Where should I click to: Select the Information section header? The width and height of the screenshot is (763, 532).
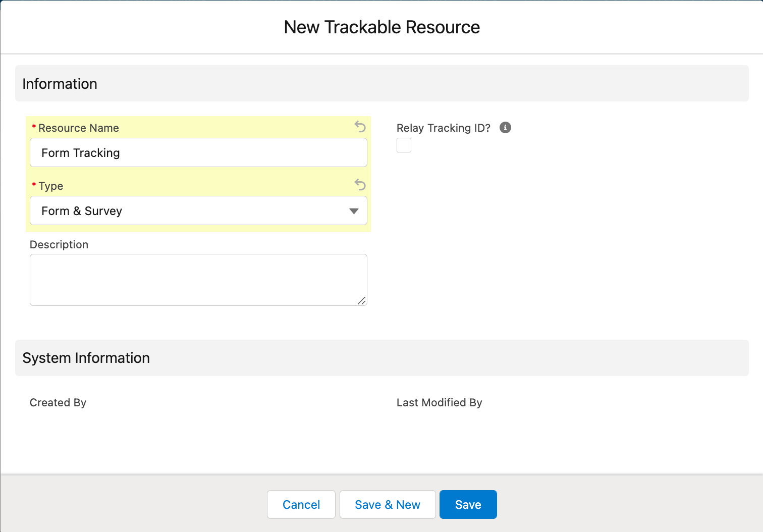tap(382, 83)
